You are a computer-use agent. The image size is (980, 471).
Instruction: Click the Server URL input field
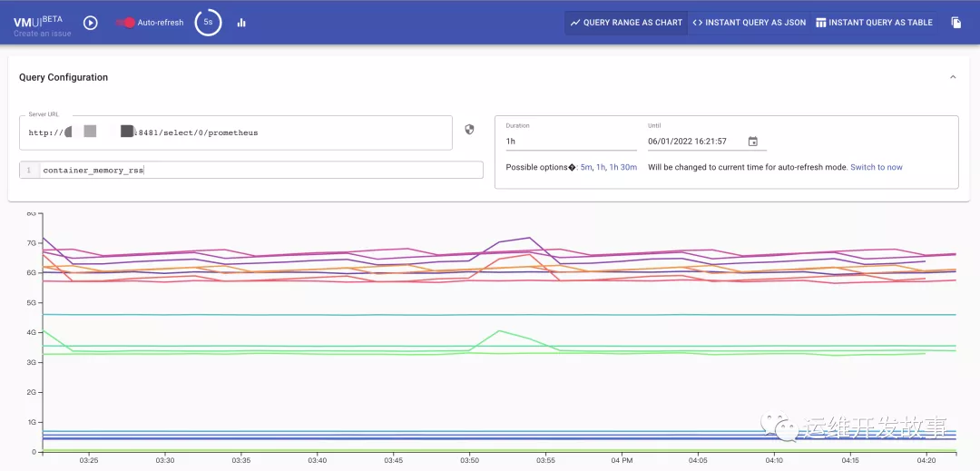235,132
